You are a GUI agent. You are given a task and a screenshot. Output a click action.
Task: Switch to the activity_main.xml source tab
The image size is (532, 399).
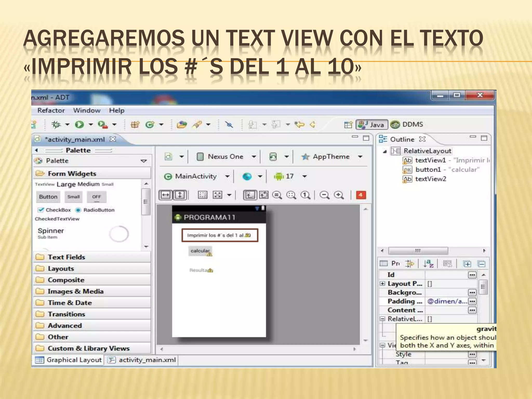pos(142,360)
